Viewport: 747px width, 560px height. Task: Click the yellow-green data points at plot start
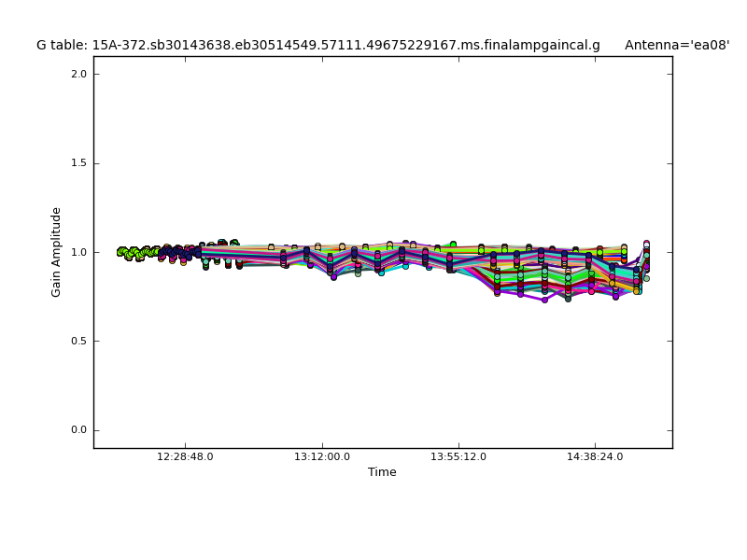coord(131,252)
